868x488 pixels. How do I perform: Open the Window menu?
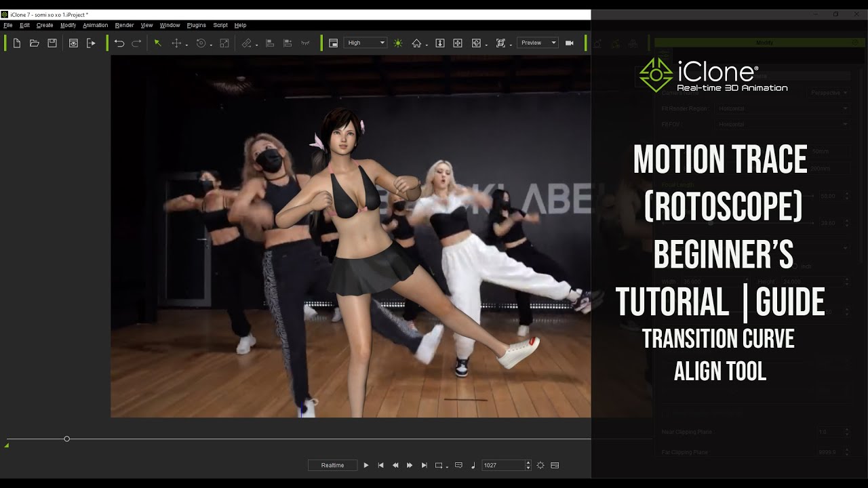[x=170, y=25]
